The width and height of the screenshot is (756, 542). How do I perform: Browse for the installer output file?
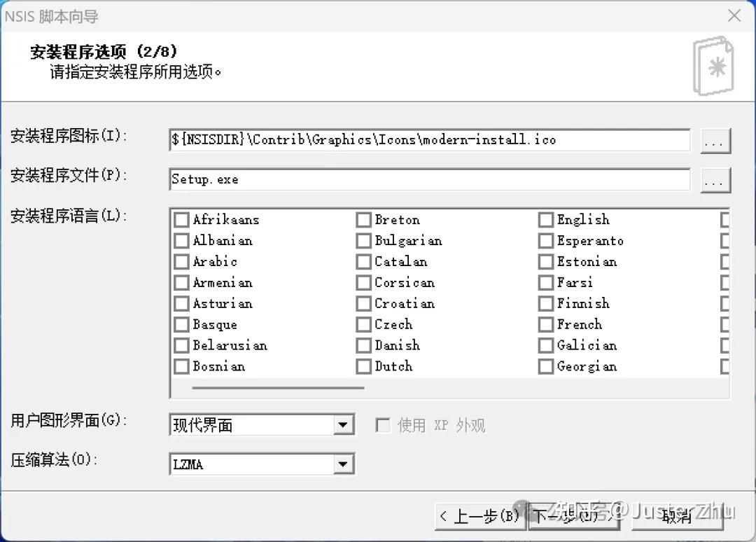coord(715,181)
